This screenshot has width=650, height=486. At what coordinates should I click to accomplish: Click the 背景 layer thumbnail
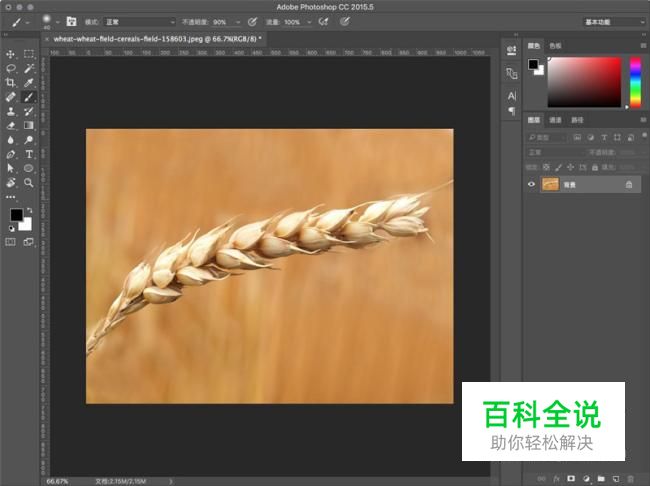click(550, 184)
